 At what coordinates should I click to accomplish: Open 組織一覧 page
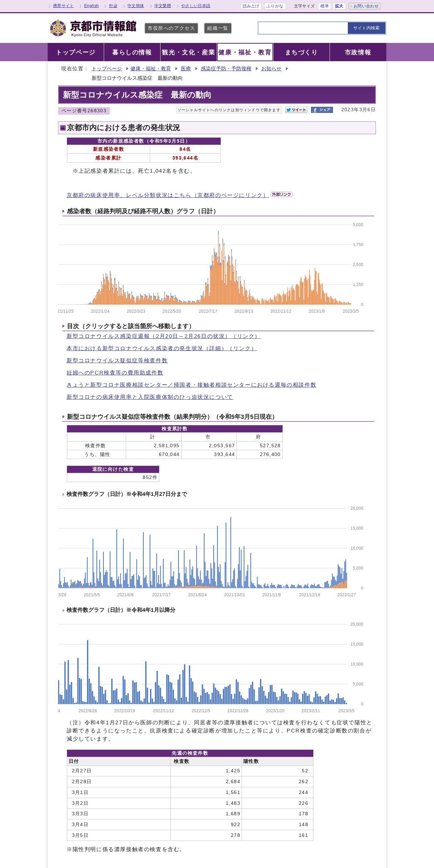[218, 28]
